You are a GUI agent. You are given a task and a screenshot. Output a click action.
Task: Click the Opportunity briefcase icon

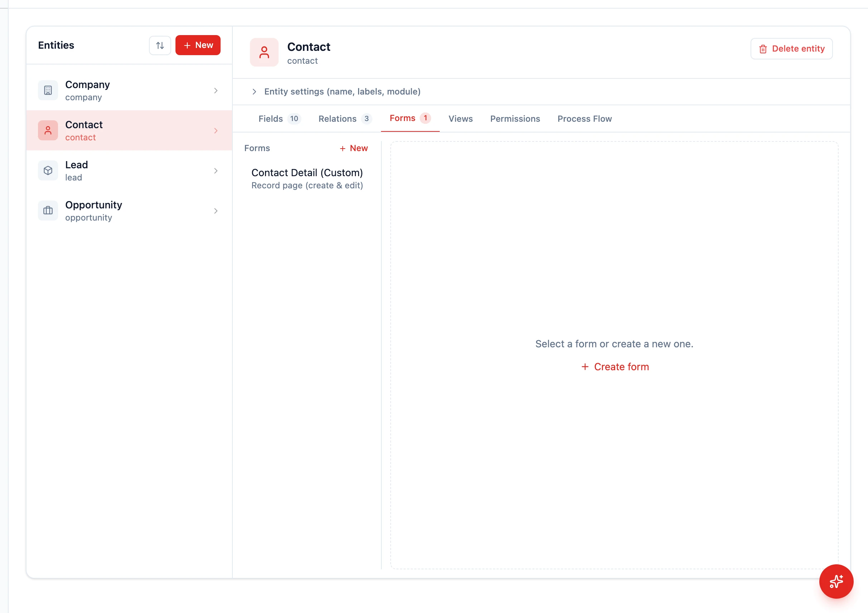48,211
